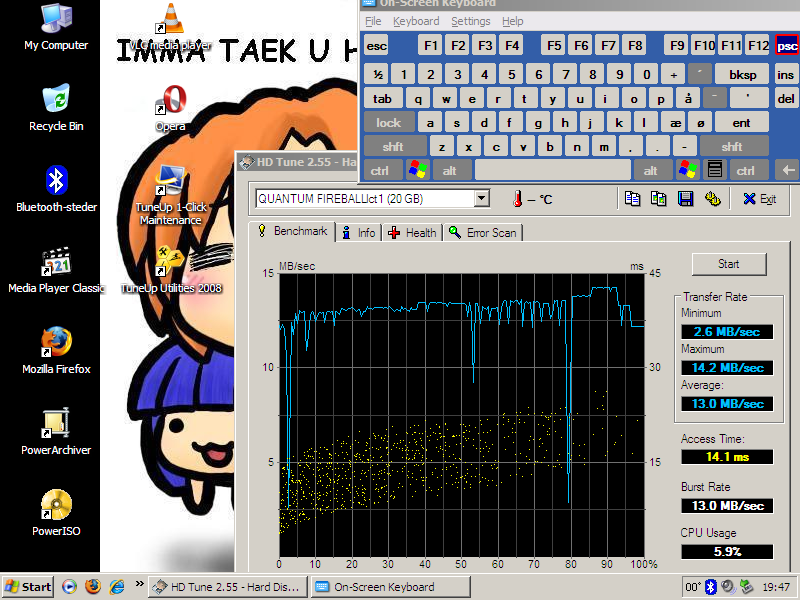800x600 pixels.
Task: Open File menu in On-Screen Keyboard
Action: (x=373, y=21)
